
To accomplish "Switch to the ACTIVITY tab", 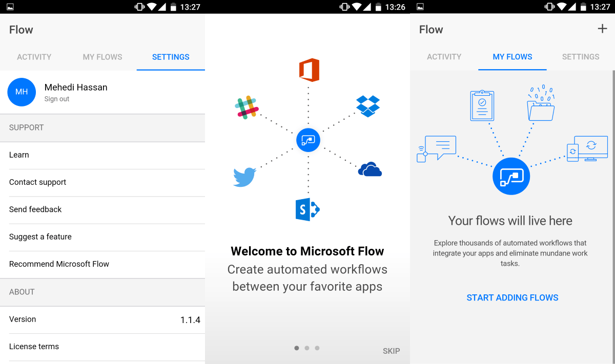I will pyautogui.click(x=34, y=57).
